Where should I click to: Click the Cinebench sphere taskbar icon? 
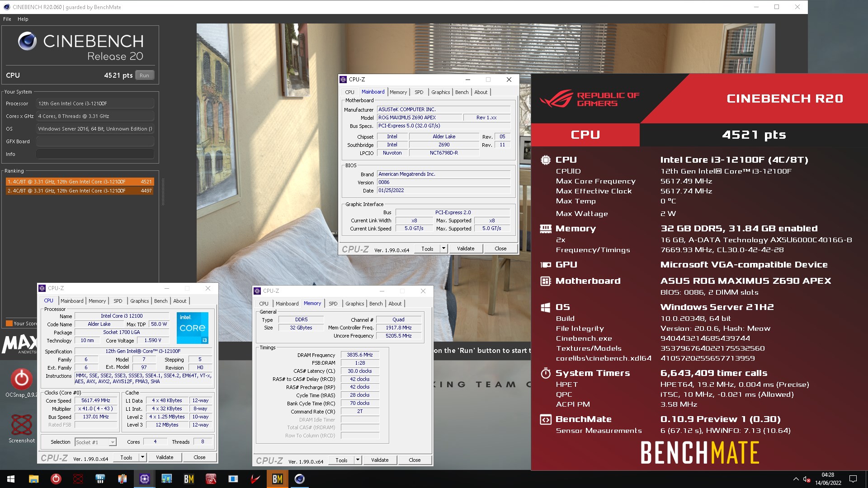(299, 479)
